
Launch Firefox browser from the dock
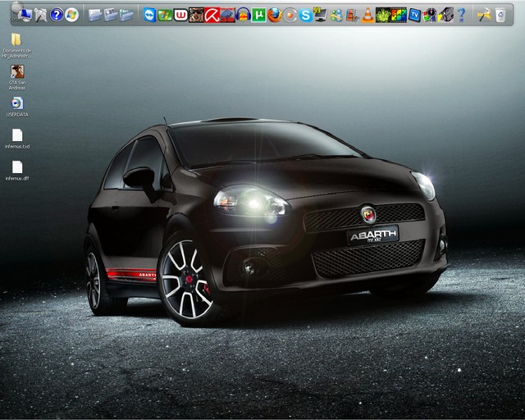[275, 15]
